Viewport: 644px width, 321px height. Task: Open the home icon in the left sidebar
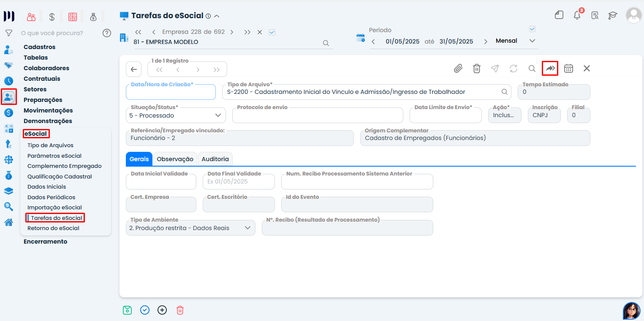(x=8, y=222)
